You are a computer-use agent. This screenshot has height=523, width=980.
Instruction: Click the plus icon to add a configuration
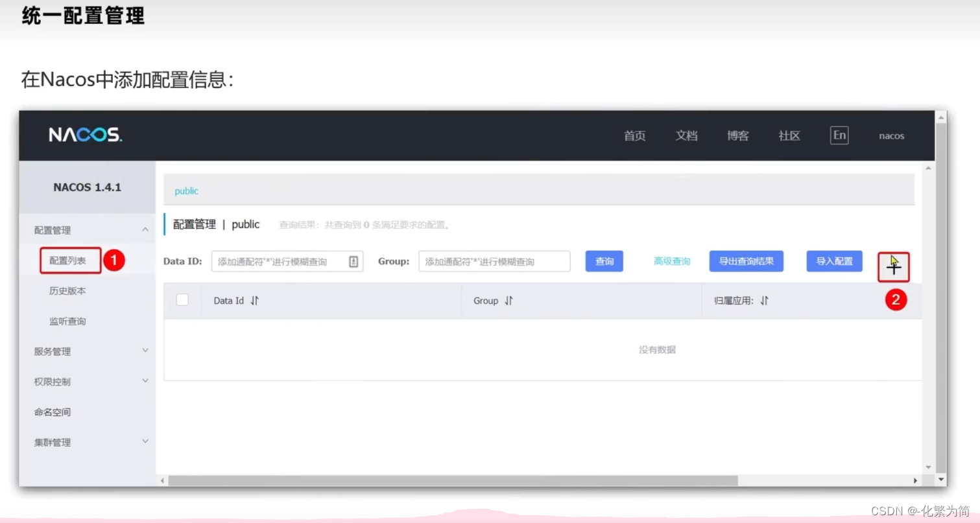click(894, 267)
